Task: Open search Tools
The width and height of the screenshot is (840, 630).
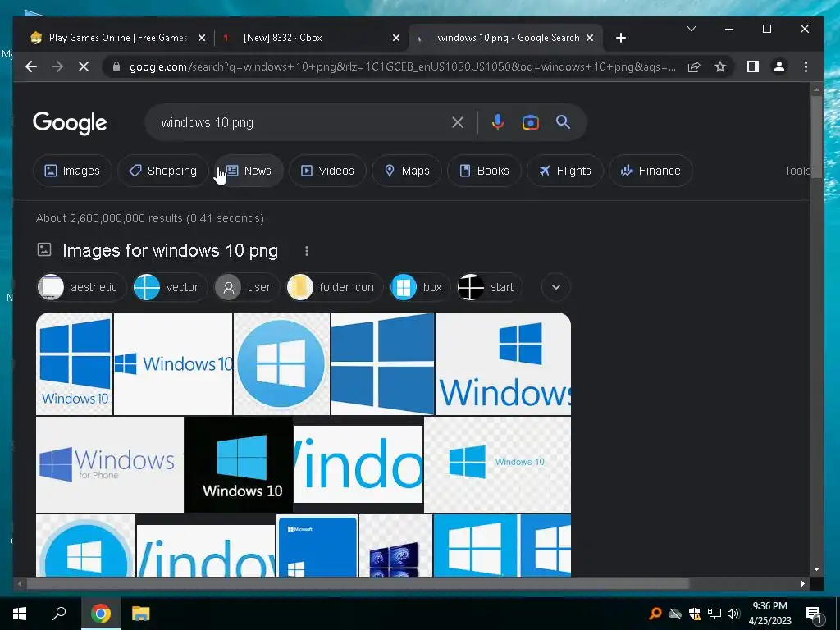Action: click(797, 171)
